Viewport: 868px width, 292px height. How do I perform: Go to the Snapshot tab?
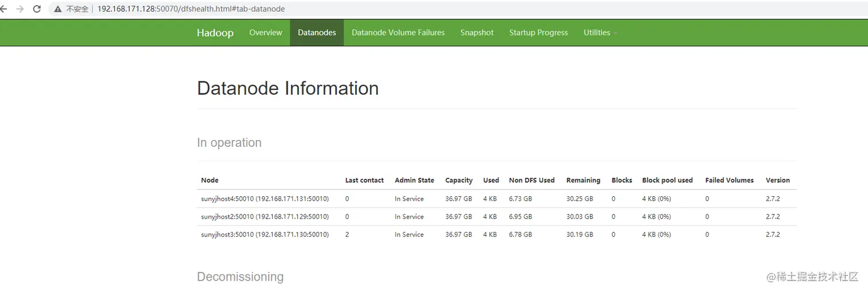click(476, 33)
